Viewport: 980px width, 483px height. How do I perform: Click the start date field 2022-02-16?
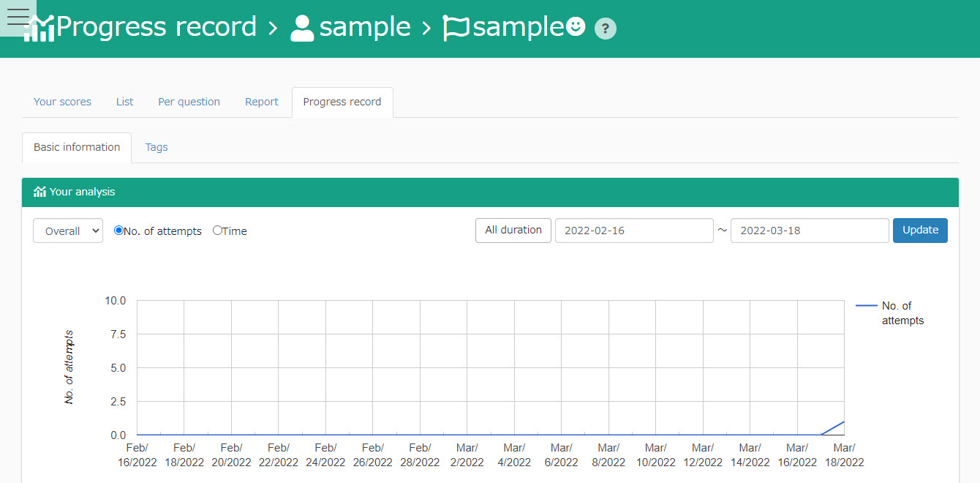(x=633, y=231)
